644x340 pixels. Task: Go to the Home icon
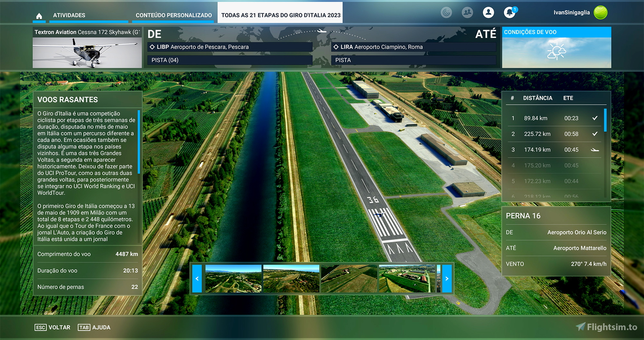[39, 16]
